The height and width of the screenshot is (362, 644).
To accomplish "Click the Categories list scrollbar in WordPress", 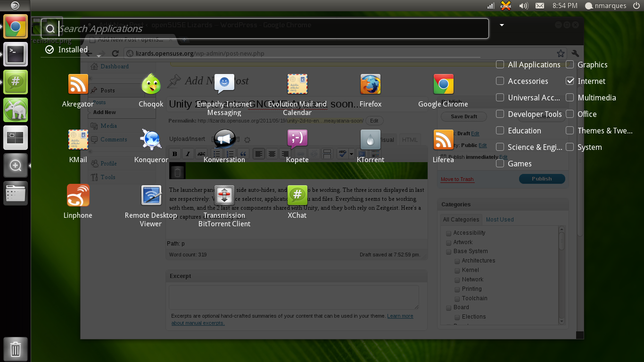I will click(x=561, y=275).
